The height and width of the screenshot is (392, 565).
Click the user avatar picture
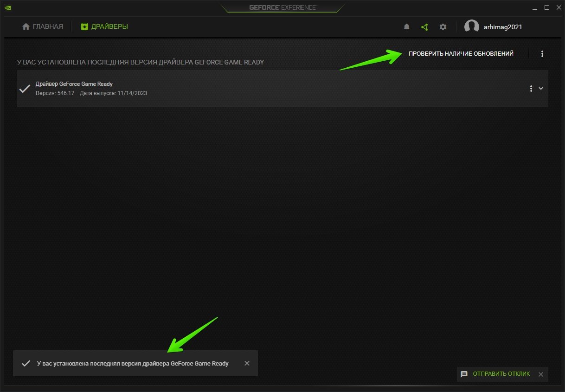[472, 27]
